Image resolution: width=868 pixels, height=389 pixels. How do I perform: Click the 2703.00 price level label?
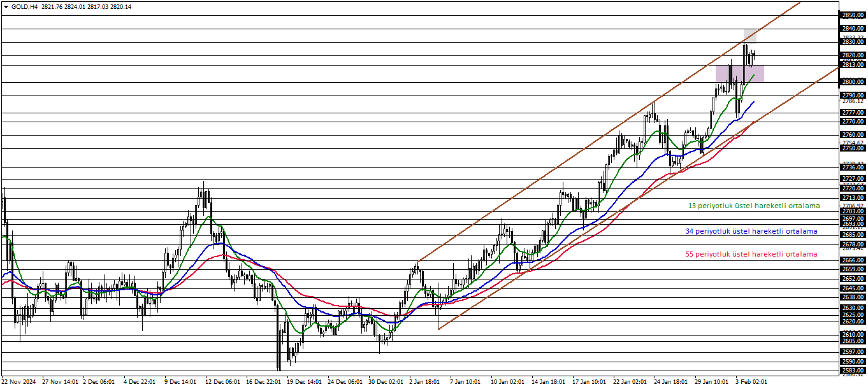pyautogui.click(x=853, y=211)
